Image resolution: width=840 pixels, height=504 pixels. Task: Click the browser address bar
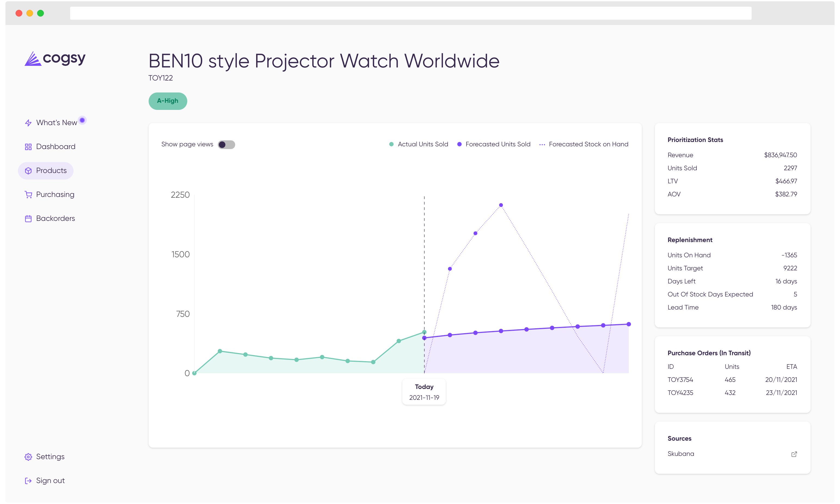pyautogui.click(x=410, y=13)
